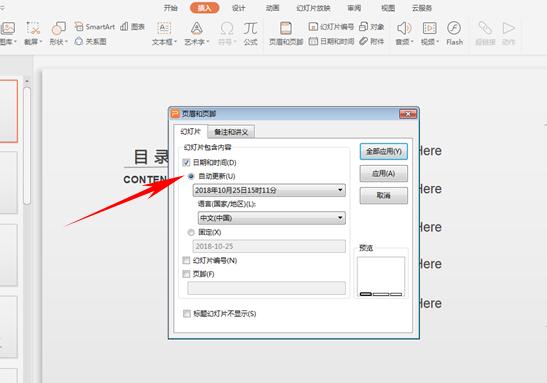Select the 插入 ribbon tab
Viewport: 547px width, 383px height.
pos(204,8)
